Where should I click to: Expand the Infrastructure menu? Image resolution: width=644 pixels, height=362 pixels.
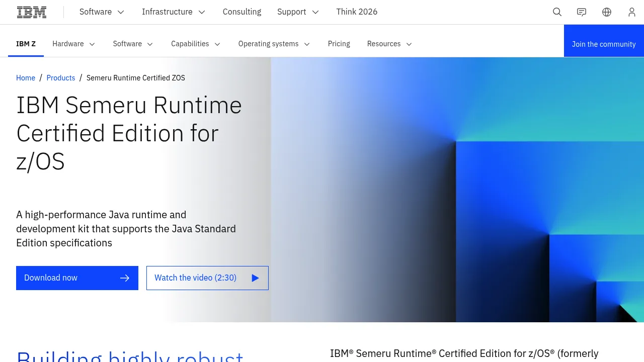pyautogui.click(x=174, y=12)
